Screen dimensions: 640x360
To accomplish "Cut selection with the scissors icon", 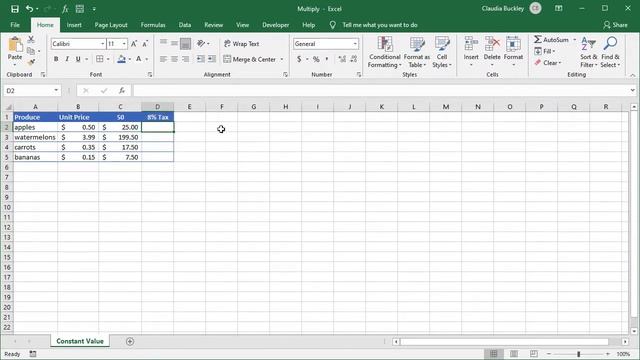I will [x=31, y=40].
